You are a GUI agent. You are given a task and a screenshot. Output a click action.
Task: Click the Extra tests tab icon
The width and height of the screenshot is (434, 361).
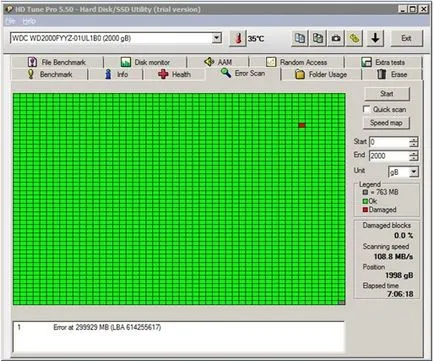tap(366, 62)
